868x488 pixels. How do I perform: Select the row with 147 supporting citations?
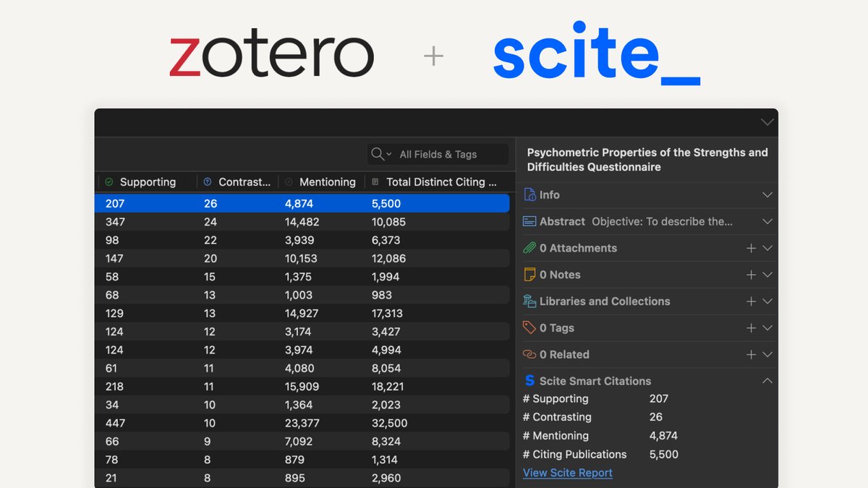pos(302,259)
